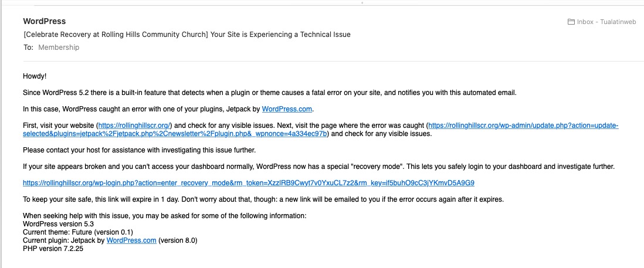Click the WordPress version 5.3 line
The height and width of the screenshot is (268, 644).
click(x=59, y=224)
